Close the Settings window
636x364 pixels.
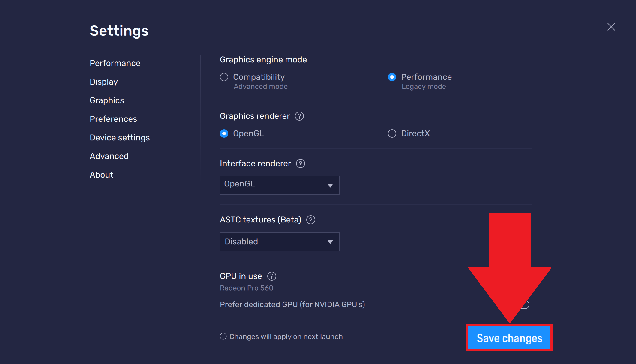pyautogui.click(x=611, y=27)
